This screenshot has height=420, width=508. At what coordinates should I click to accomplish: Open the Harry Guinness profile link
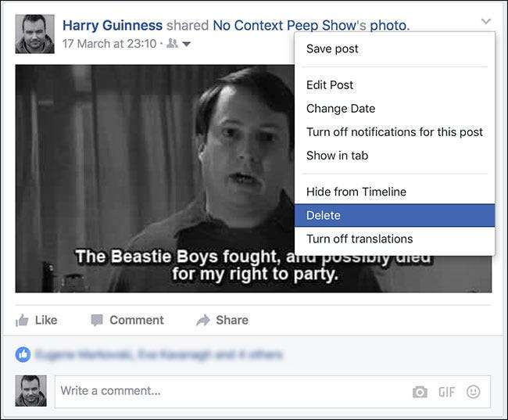pyautogui.click(x=113, y=26)
